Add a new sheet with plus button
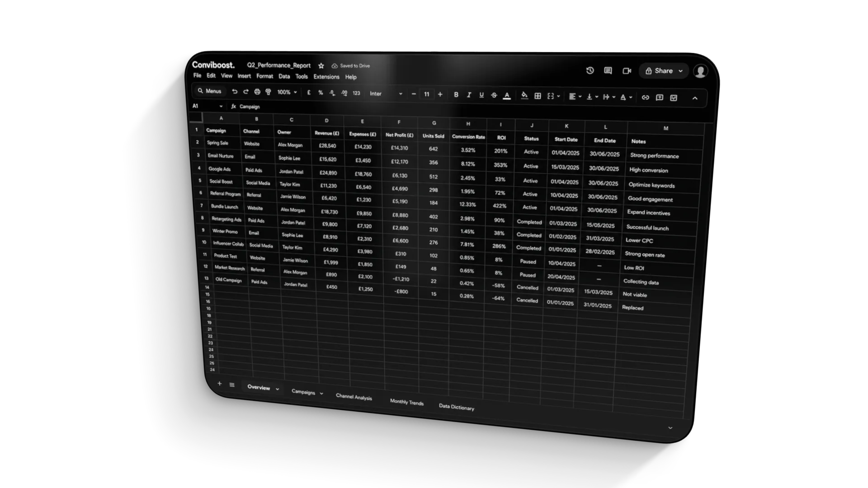Image resolution: width=868 pixels, height=488 pixels. (x=219, y=384)
